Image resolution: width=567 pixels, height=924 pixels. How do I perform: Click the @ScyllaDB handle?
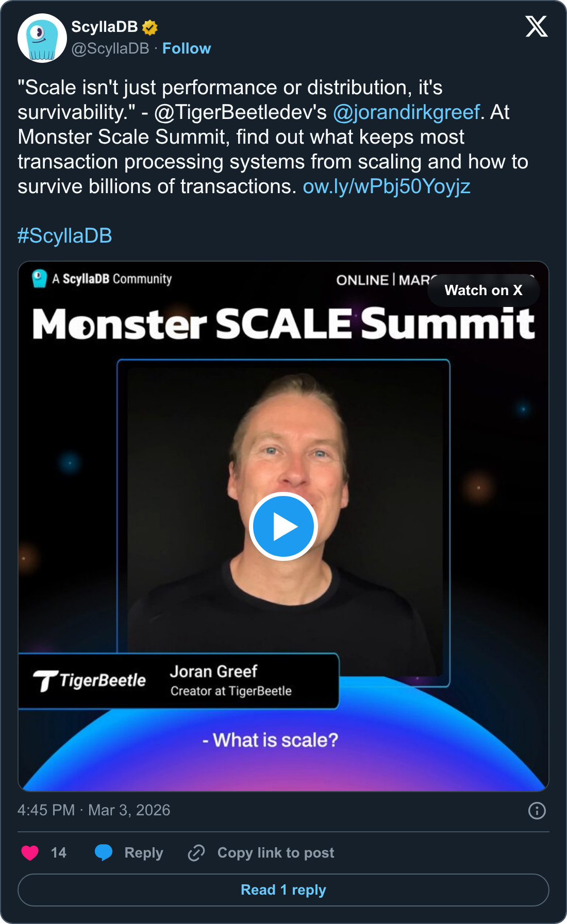(110, 48)
